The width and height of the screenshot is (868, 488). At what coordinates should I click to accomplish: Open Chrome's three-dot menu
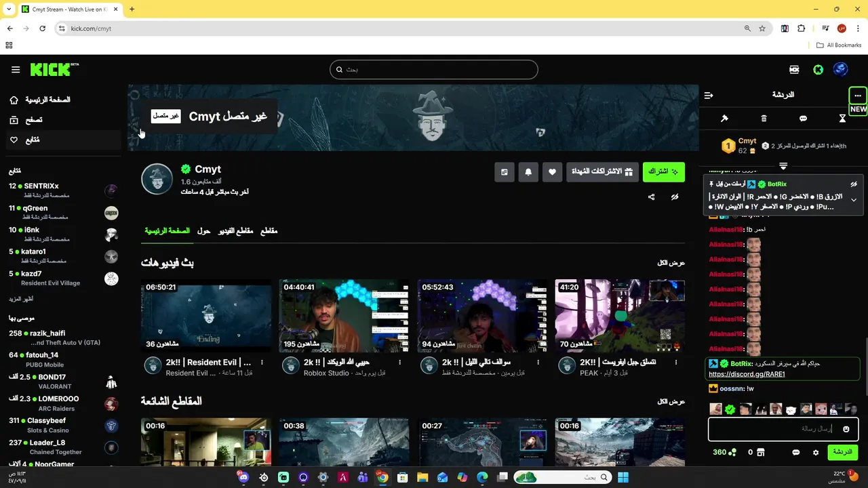click(856, 28)
